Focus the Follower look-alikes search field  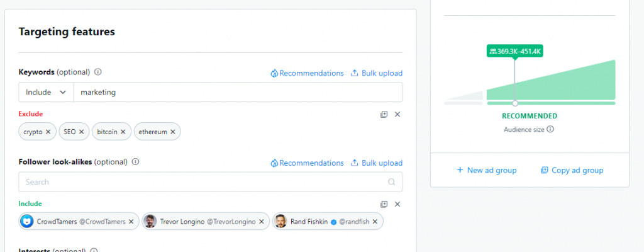pyautogui.click(x=210, y=181)
